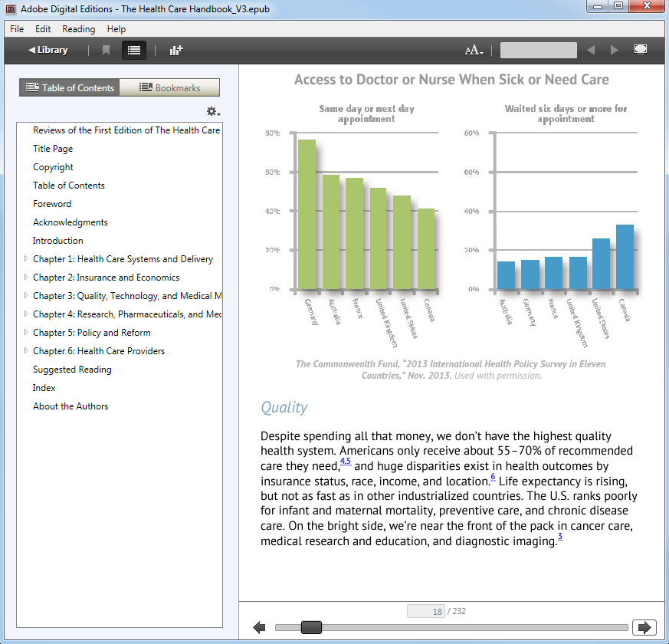Expand Chapter 6: Health Care Providers

pyautogui.click(x=27, y=351)
